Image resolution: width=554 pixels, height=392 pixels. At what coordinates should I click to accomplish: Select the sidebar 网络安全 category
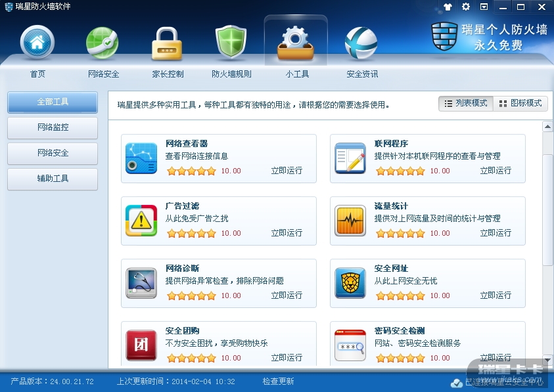pos(53,153)
